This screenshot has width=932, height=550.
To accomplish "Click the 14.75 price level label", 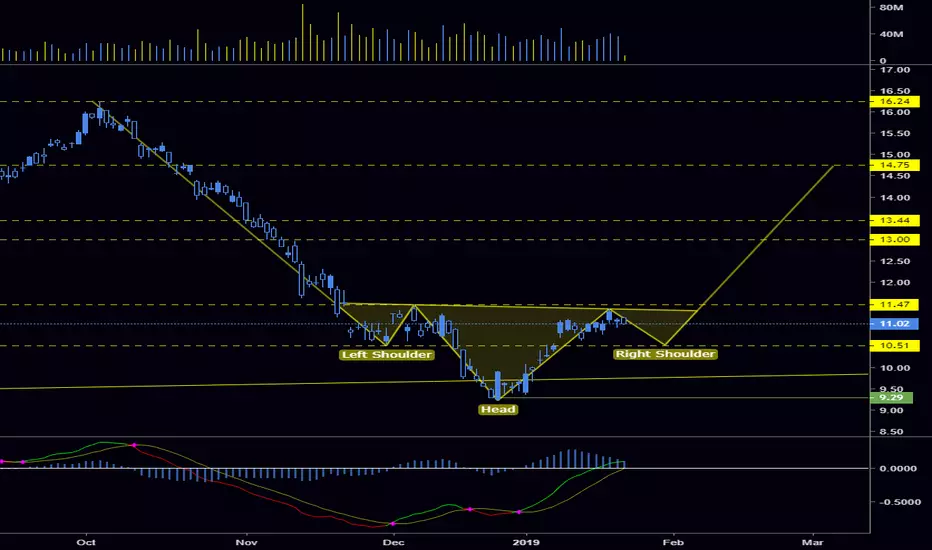I will coord(894,165).
